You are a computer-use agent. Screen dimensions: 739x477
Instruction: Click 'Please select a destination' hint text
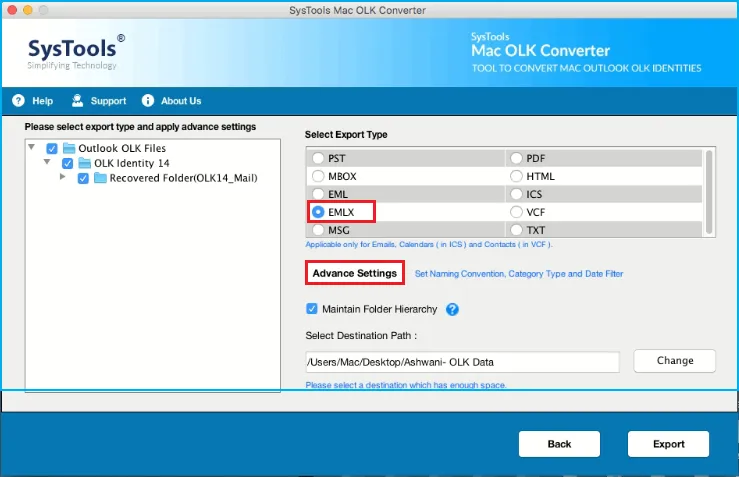click(x=405, y=385)
